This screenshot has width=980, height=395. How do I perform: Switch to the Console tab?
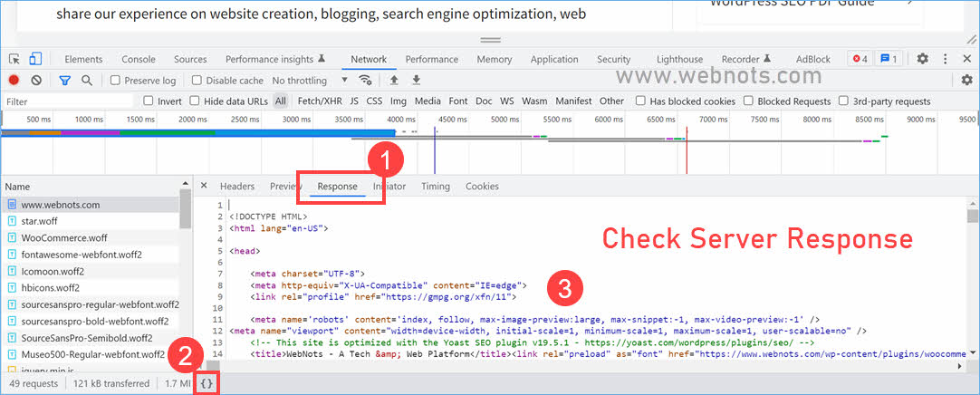pyautogui.click(x=139, y=60)
